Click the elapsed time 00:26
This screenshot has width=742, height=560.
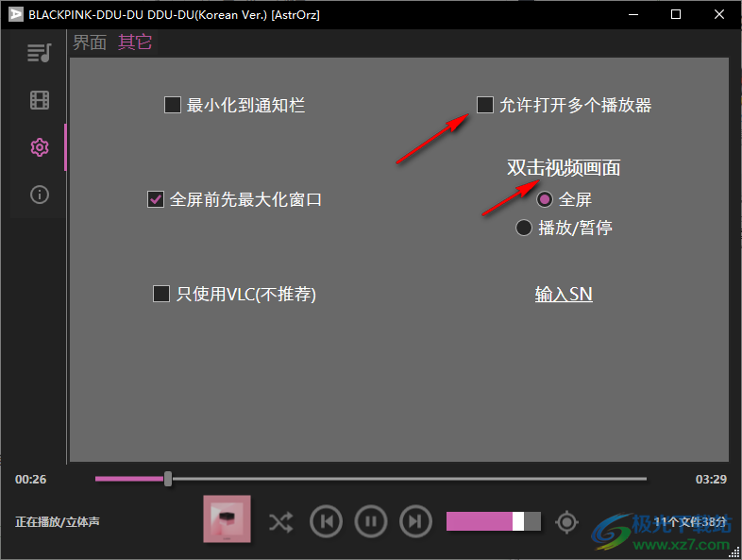point(31,479)
